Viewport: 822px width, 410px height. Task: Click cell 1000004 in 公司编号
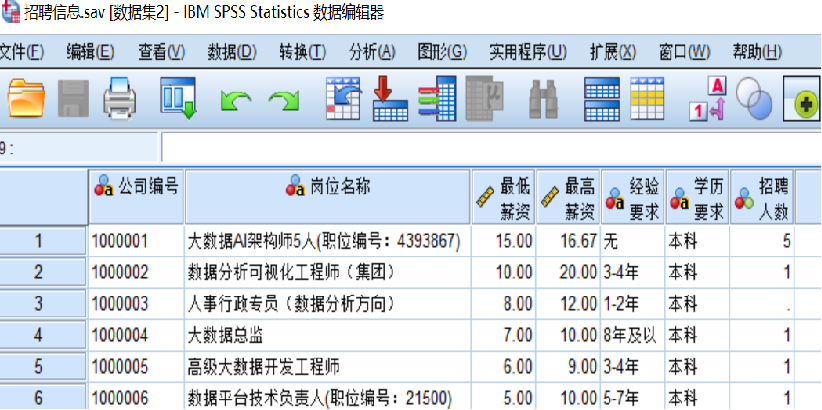[x=136, y=336]
